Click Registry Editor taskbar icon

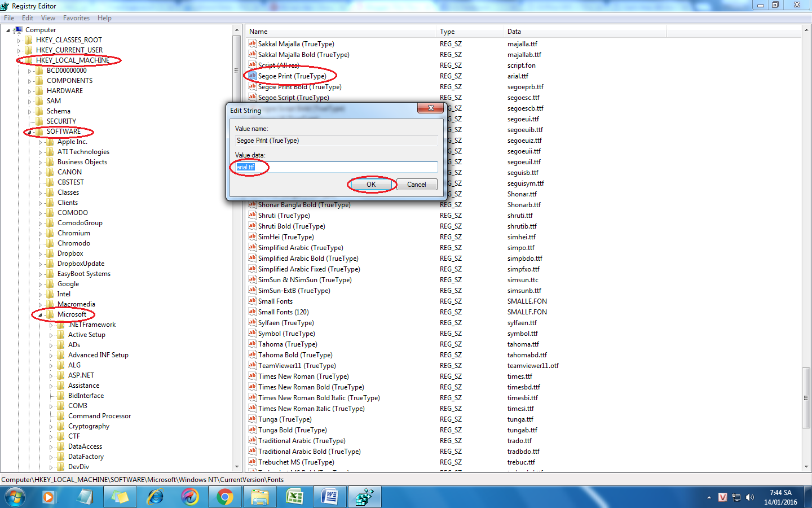point(365,497)
